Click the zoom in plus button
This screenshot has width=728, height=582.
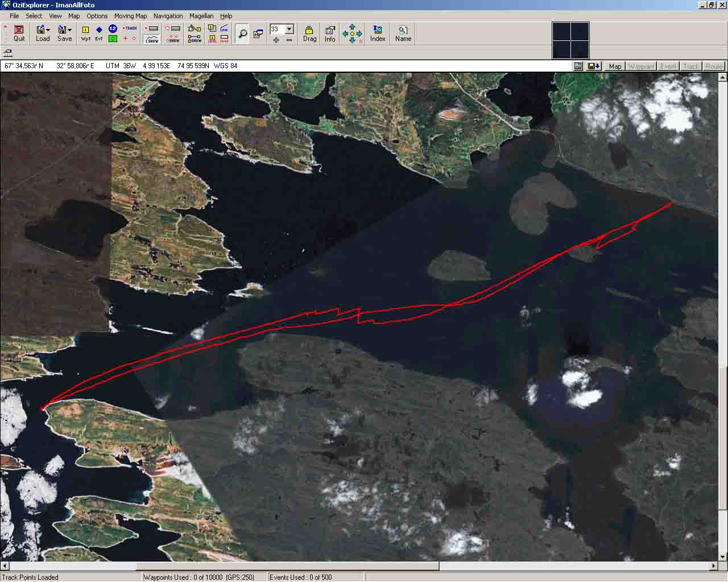point(276,40)
